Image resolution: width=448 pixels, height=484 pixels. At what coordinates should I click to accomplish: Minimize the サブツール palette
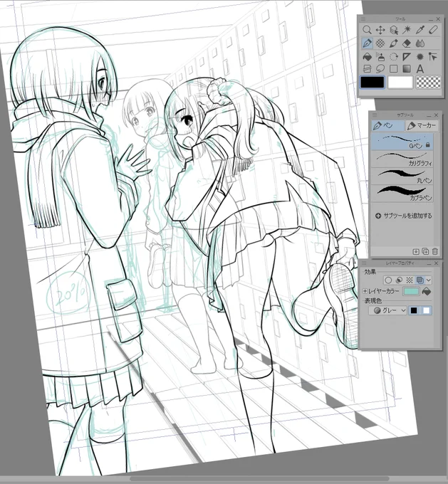[429, 115]
